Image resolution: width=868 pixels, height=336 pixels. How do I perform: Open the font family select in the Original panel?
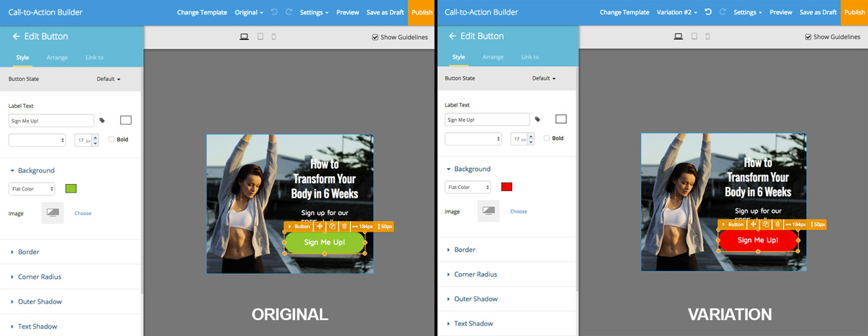point(38,140)
